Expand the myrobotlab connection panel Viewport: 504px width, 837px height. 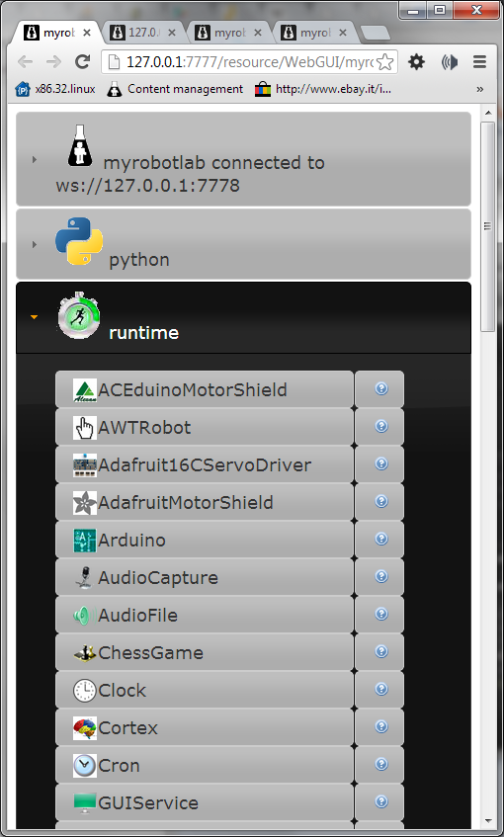pos(35,159)
